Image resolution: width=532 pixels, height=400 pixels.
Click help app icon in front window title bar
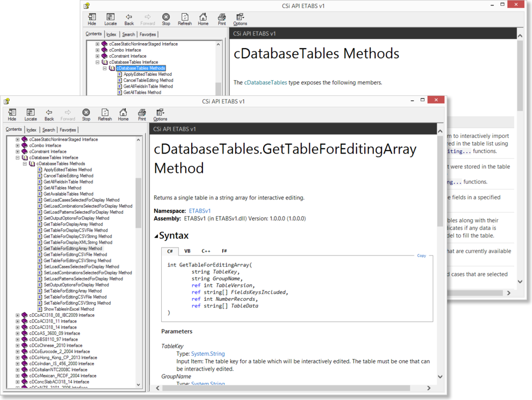pos(7,101)
